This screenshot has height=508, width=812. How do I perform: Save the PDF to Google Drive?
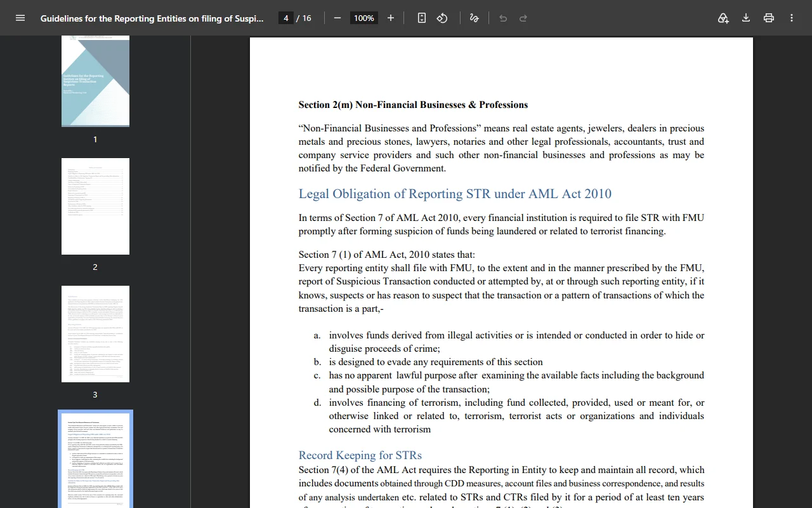pyautogui.click(x=723, y=18)
